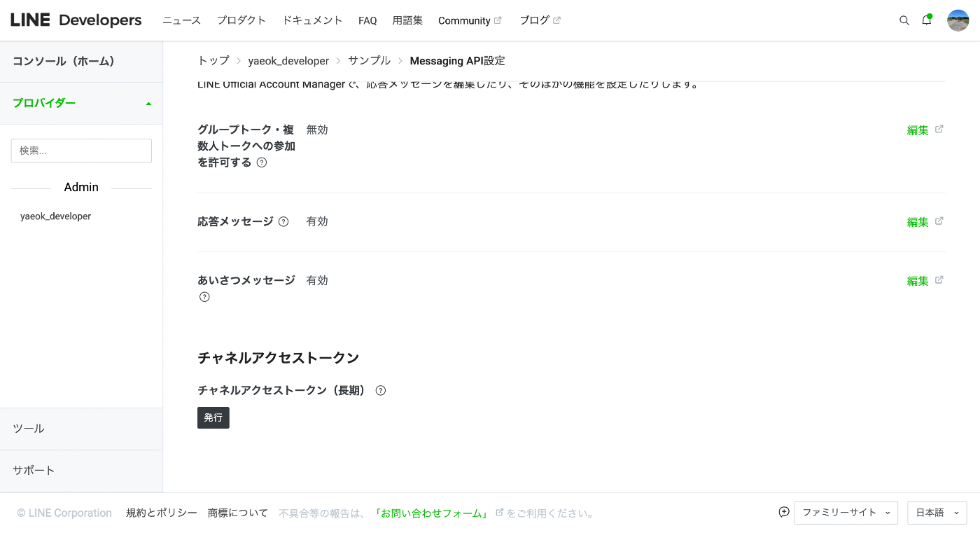Image resolution: width=980 pixels, height=533 pixels.
Task: Open the プロダクト menu item
Action: click(241, 20)
